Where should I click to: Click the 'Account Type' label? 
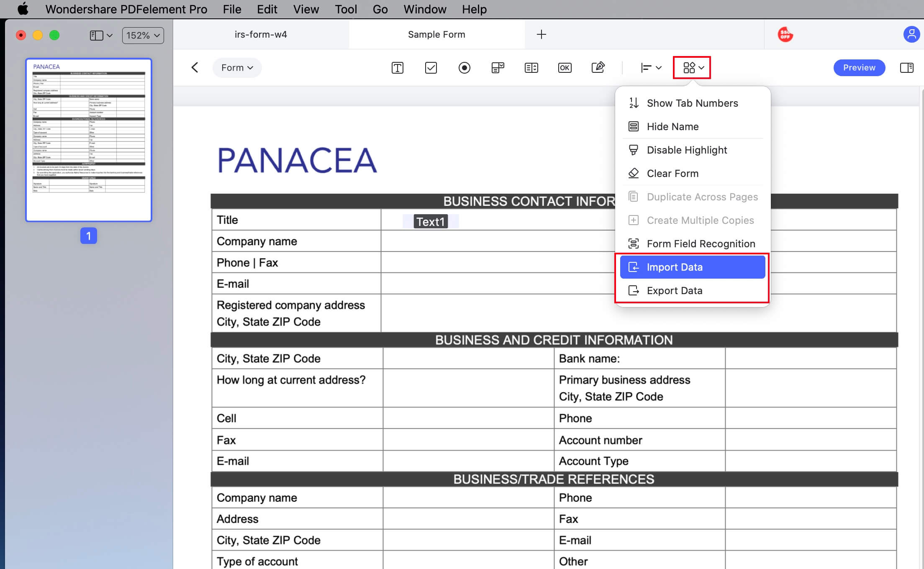pyautogui.click(x=593, y=461)
